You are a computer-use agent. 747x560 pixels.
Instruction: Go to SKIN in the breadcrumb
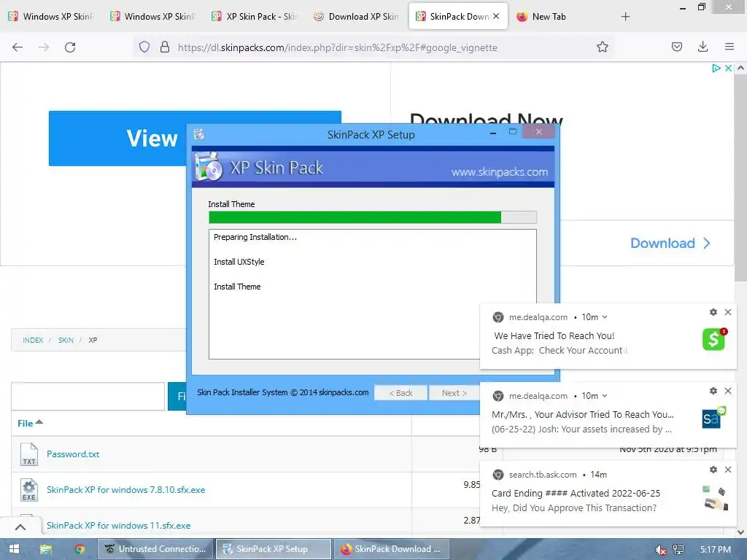(x=66, y=340)
